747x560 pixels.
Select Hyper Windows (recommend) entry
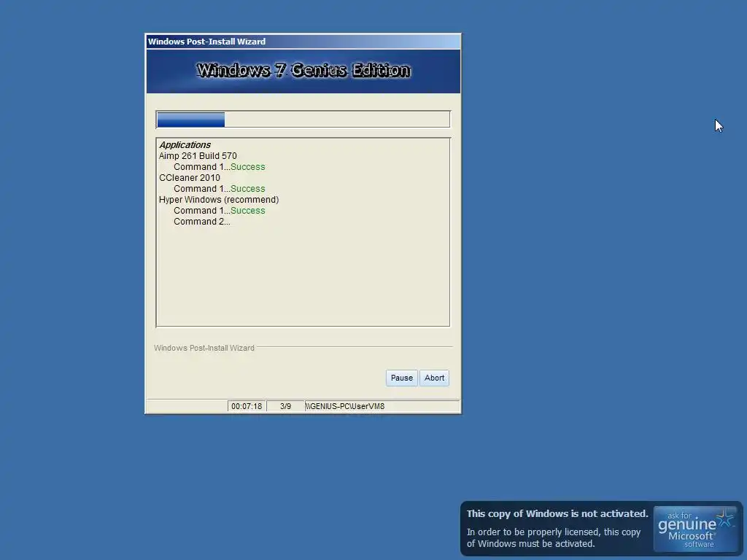click(219, 200)
